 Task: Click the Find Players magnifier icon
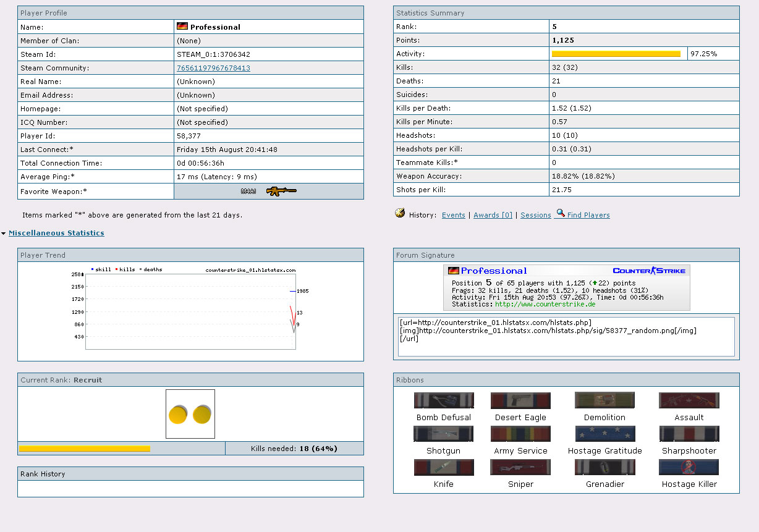pyautogui.click(x=560, y=213)
